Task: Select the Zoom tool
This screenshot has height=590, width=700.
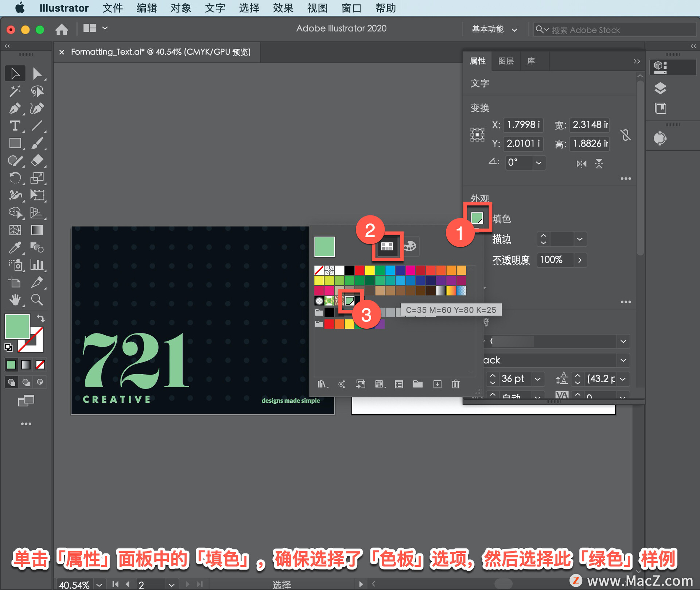Action: click(37, 300)
